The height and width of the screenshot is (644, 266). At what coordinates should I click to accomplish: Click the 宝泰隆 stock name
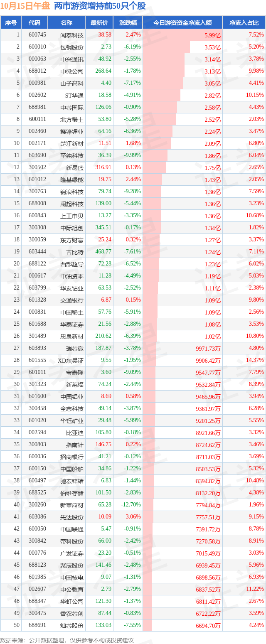click(x=75, y=373)
